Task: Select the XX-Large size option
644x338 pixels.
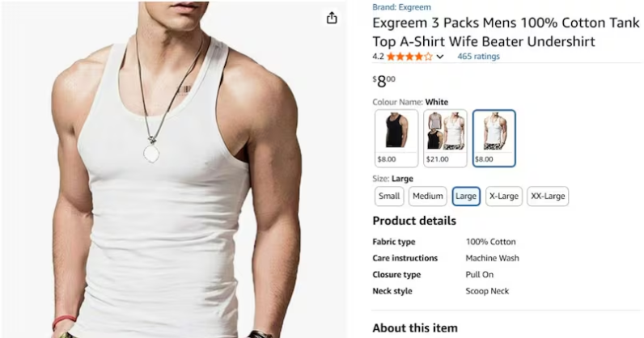Action: click(548, 196)
